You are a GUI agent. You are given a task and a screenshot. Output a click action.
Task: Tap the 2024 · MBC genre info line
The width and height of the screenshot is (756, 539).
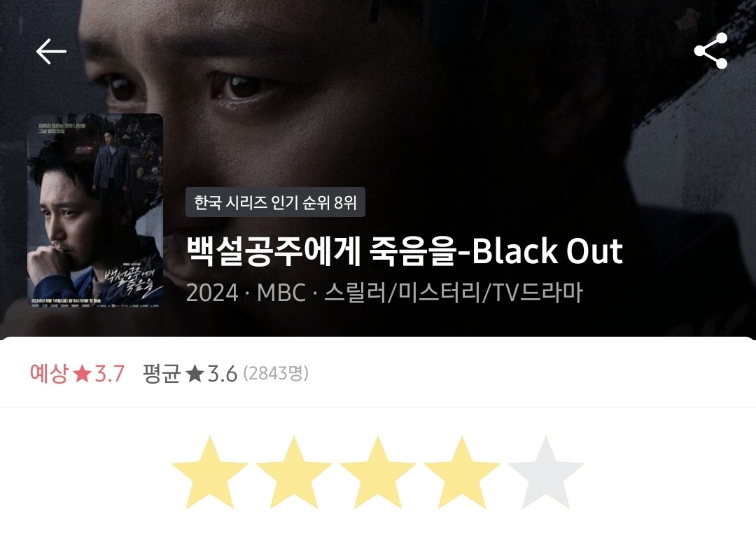(384, 292)
